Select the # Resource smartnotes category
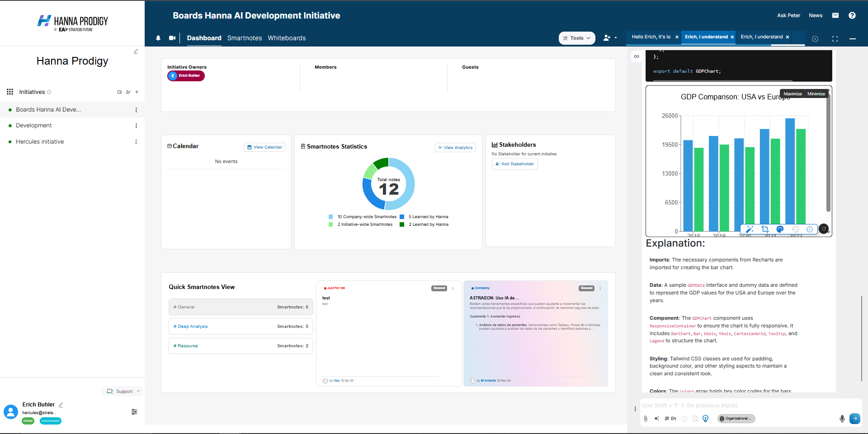The width and height of the screenshot is (868, 434). 241,346
